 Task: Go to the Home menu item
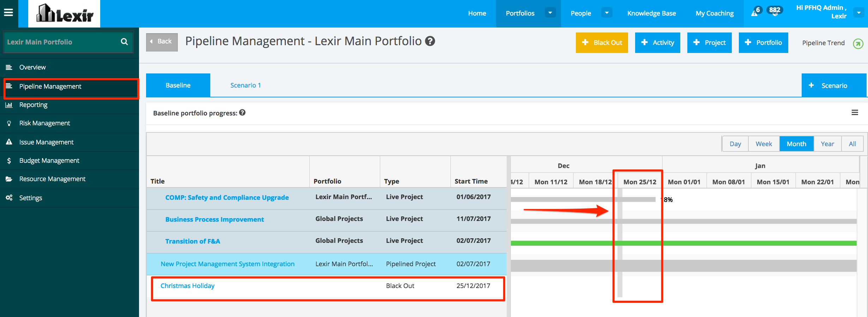click(477, 13)
